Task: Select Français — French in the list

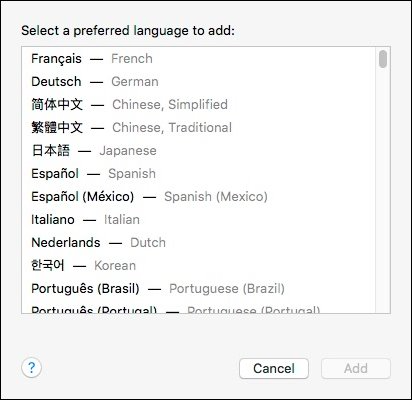Action: [x=199, y=59]
